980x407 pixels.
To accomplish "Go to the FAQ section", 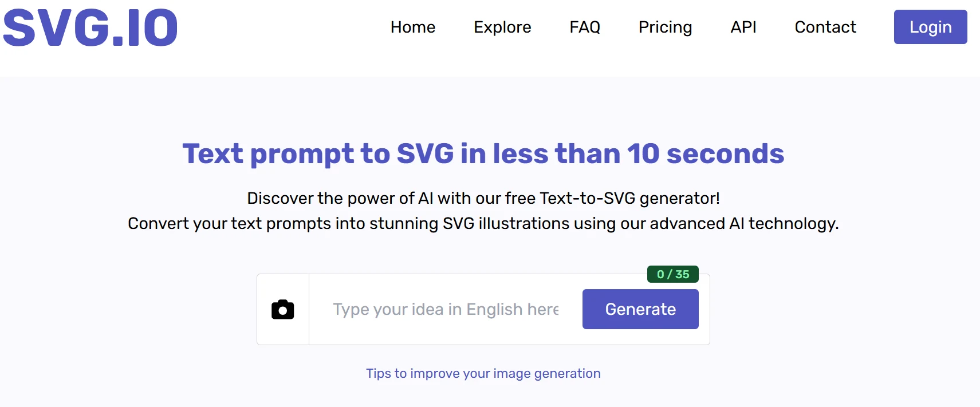I will tap(585, 27).
